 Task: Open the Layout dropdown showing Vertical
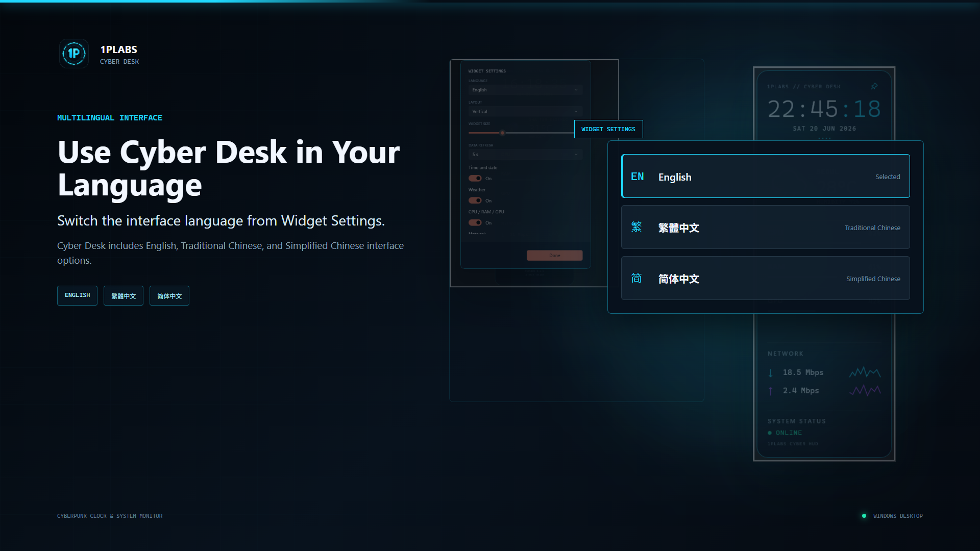tap(525, 111)
